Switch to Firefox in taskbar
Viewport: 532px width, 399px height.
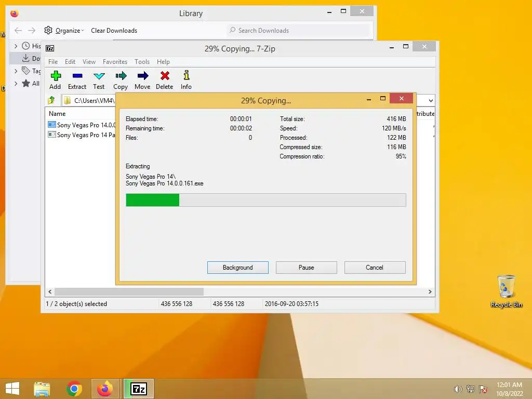[x=105, y=389]
